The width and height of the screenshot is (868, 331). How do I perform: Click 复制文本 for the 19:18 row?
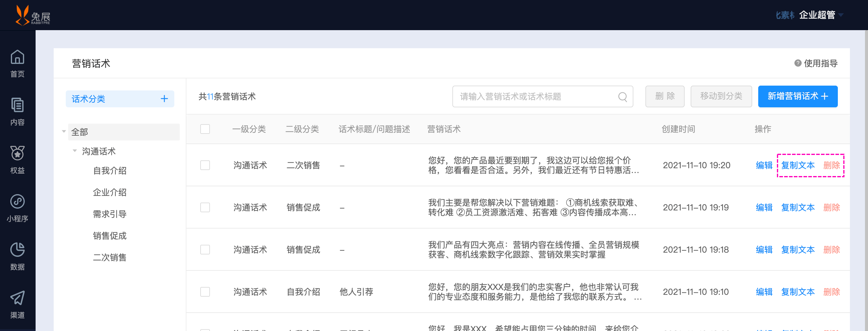(797, 250)
